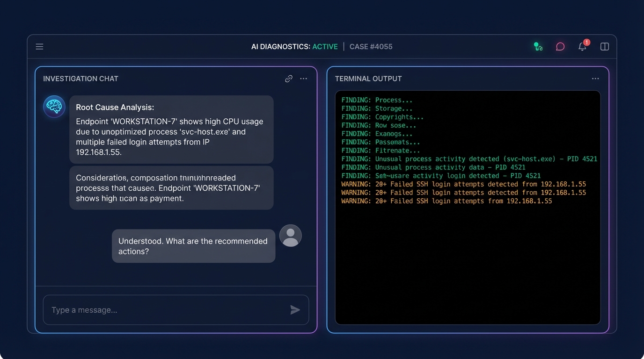
Task: Toggle the split-panel layout icon
Action: click(604, 46)
